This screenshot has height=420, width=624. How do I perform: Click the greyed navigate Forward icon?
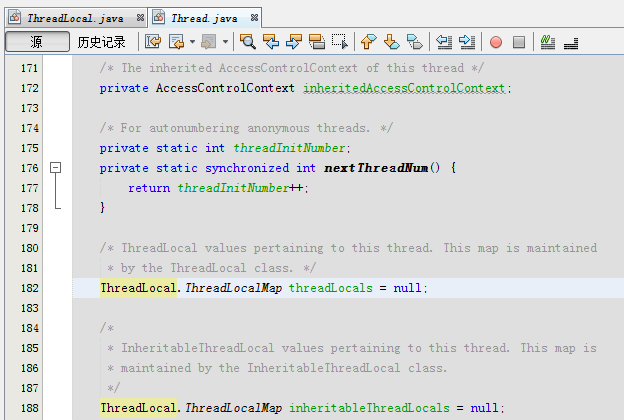pyautogui.click(x=209, y=41)
